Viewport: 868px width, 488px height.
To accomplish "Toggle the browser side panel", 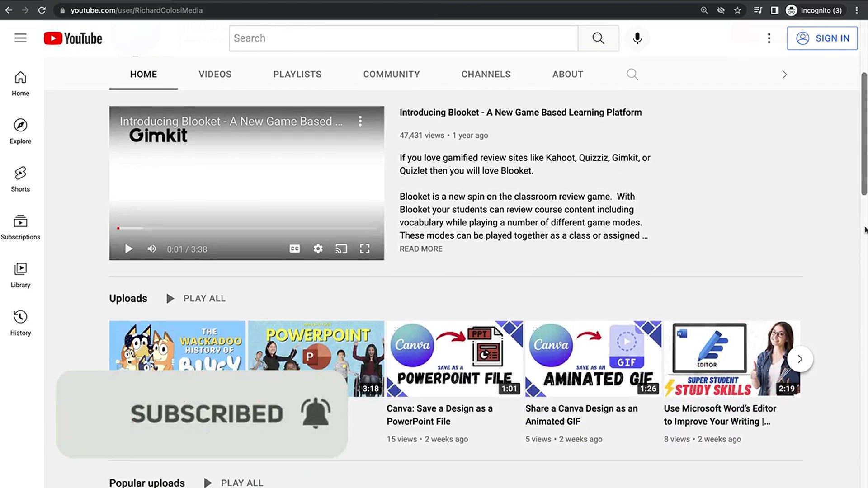I will pos(774,10).
